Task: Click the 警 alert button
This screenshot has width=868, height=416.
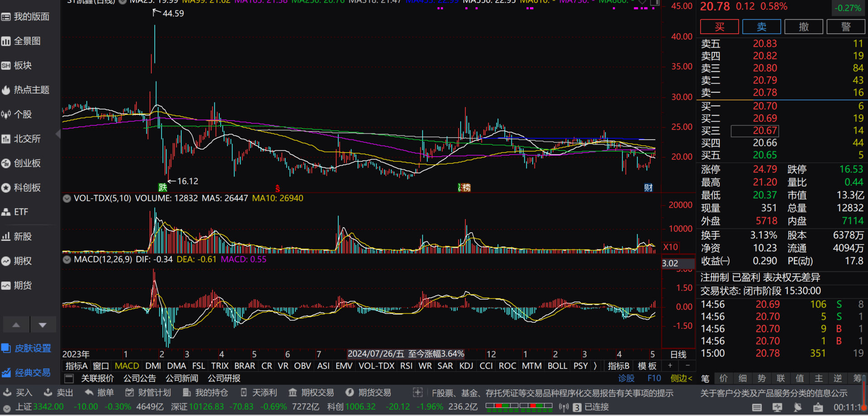Action: click(x=846, y=27)
